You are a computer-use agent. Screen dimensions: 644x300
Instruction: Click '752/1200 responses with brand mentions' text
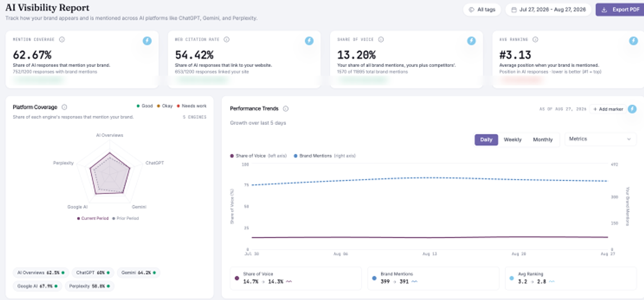(55, 72)
